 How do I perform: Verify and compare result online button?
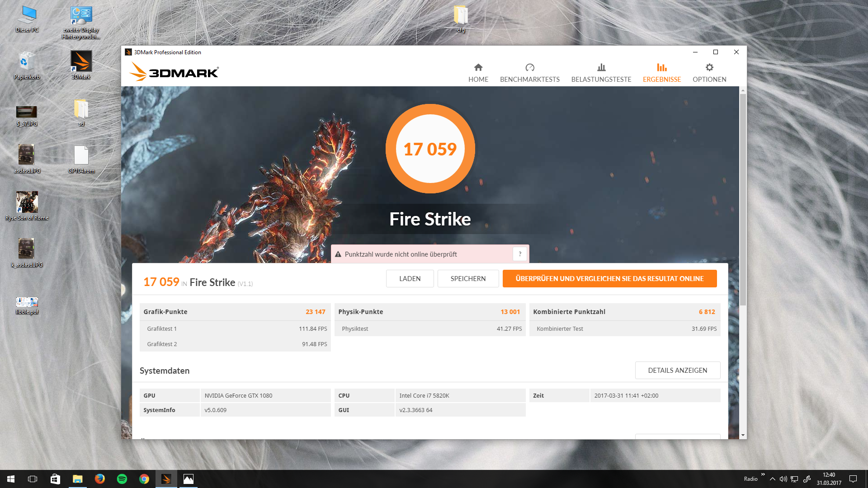click(x=609, y=278)
